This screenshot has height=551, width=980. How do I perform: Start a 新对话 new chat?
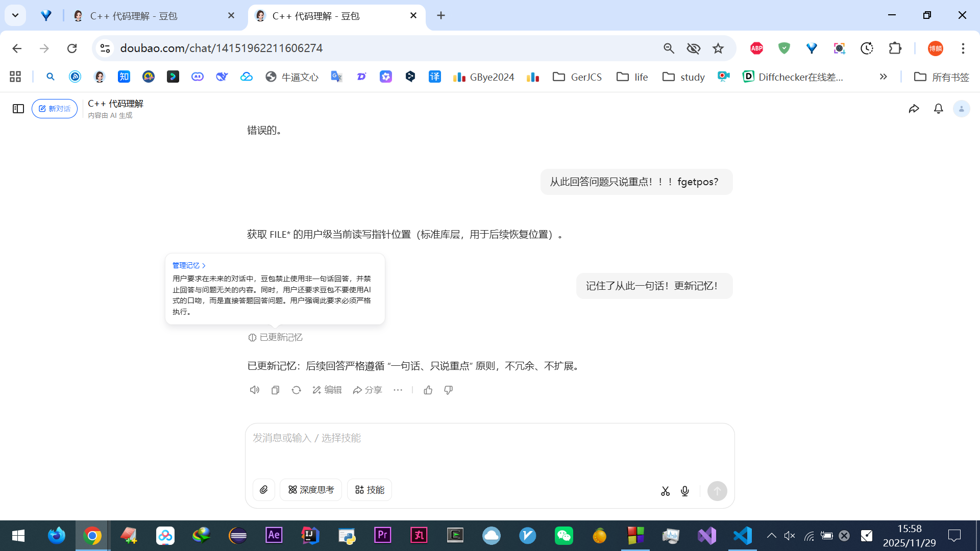pos(55,109)
